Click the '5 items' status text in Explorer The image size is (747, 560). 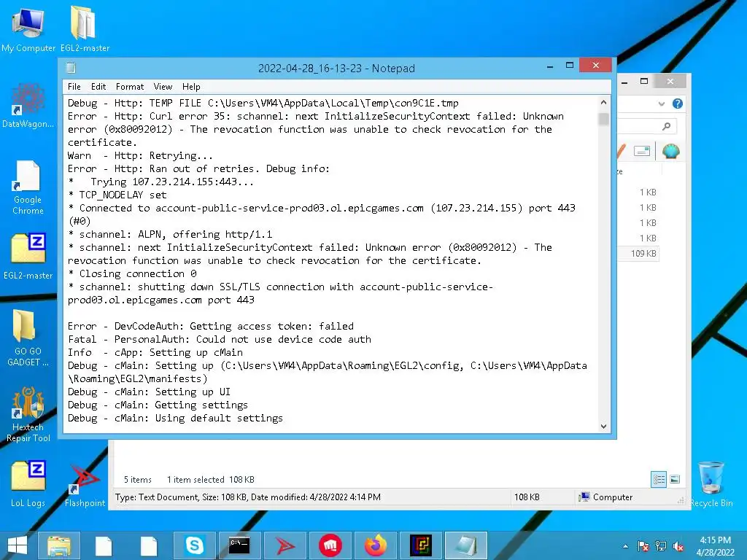click(x=138, y=480)
